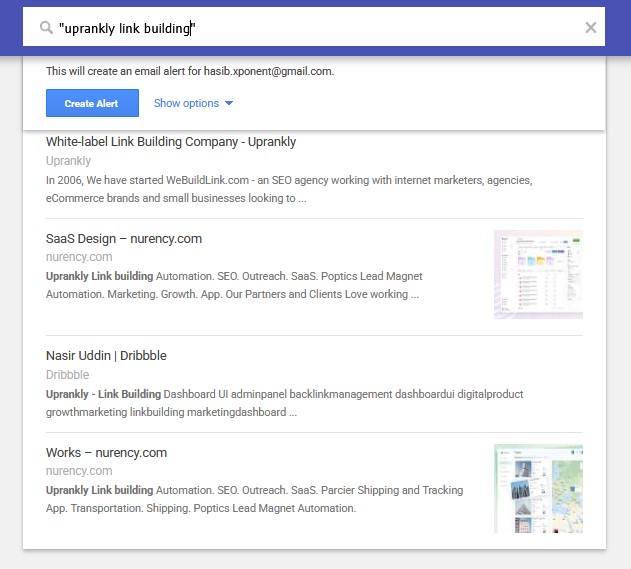The image size is (631, 569).
Task: Click the Create Alert button
Action: [92, 103]
